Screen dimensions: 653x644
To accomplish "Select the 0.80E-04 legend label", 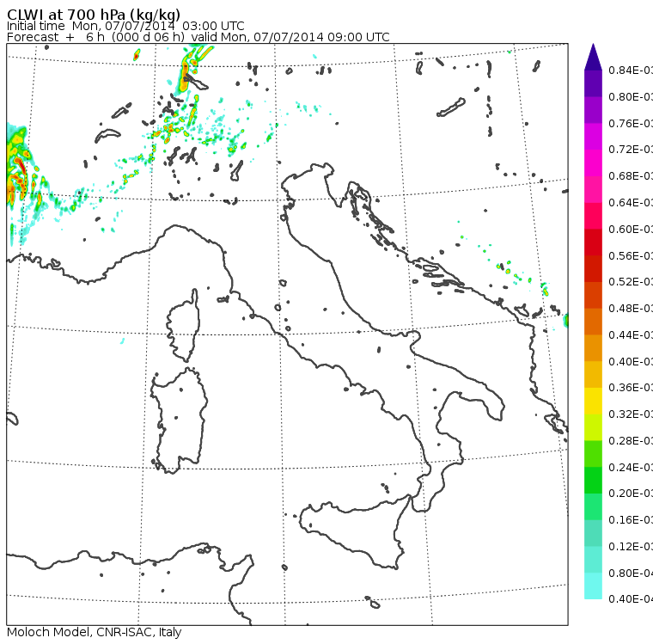I will tap(631, 573).
